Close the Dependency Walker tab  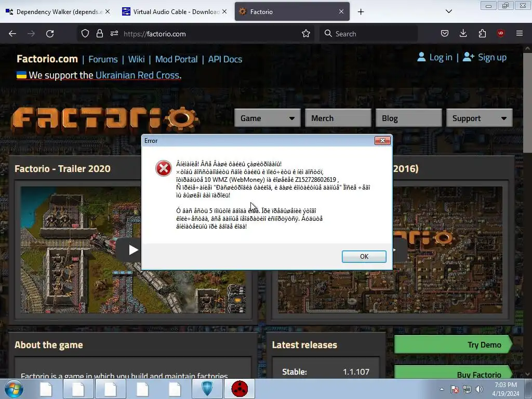click(x=107, y=11)
